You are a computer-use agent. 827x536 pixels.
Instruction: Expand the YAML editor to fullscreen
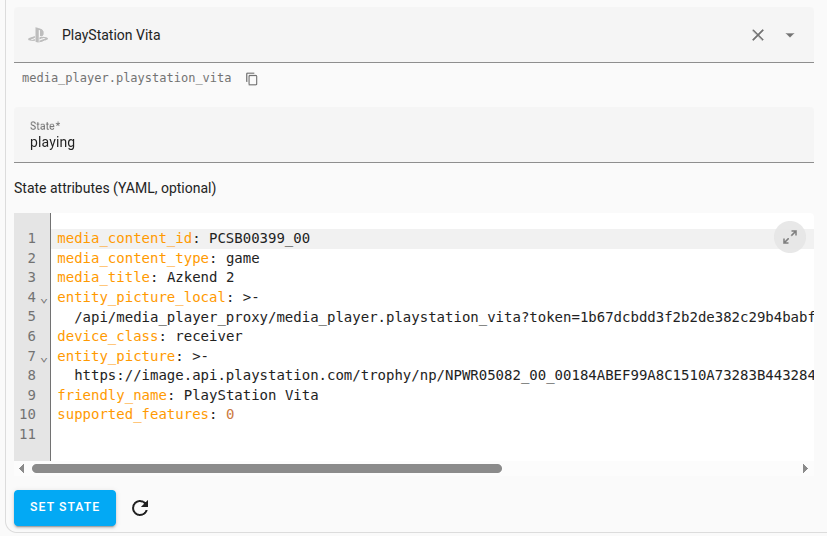point(790,237)
